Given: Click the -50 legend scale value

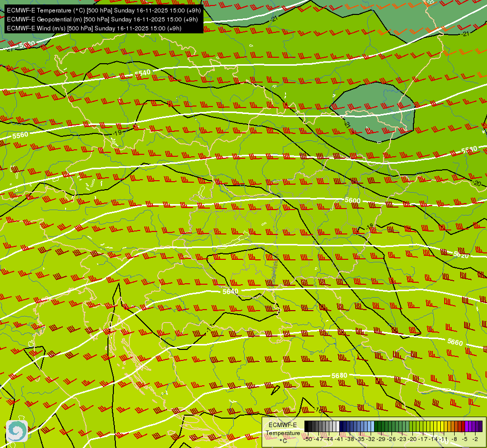Looking at the screenshot, I should (308, 440).
